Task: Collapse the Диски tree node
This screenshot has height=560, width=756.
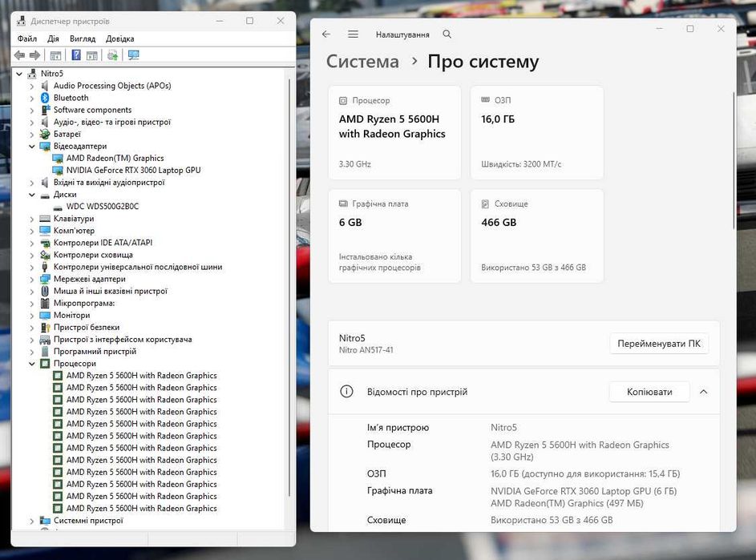Action: pyautogui.click(x=32, y=195)
